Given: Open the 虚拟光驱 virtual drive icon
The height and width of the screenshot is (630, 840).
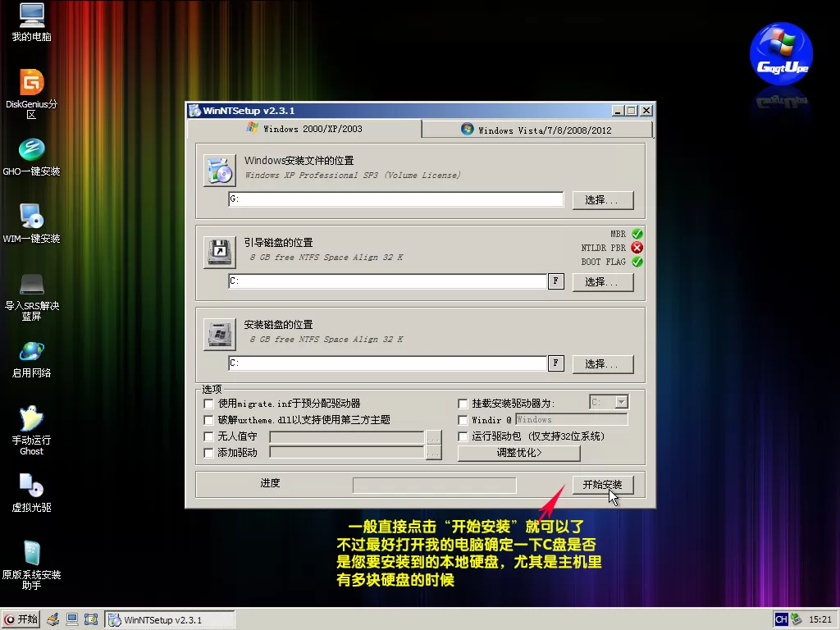Looking at the screenshot, I should [x=31, y=486].
